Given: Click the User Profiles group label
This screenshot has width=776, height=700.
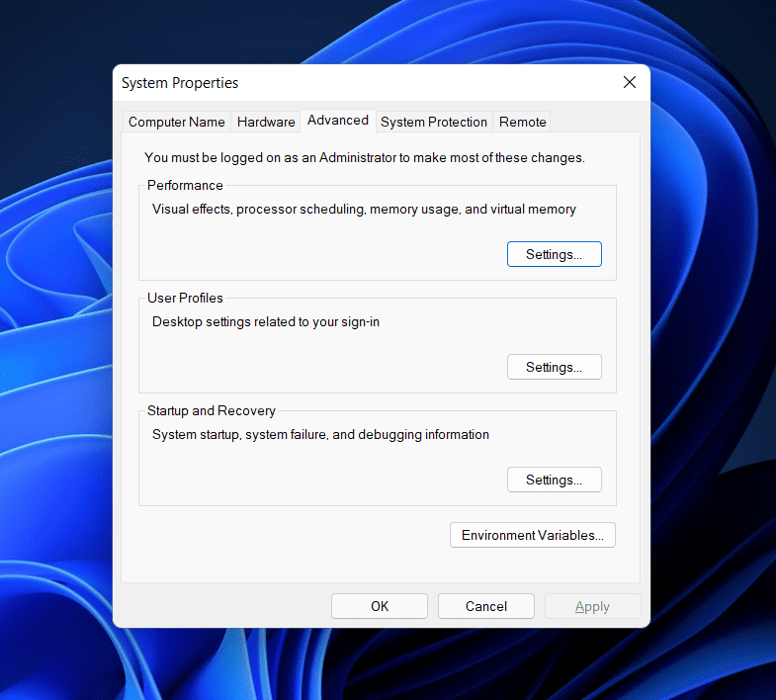Looking at the screenshot, I should pyautogui.click(x=185, y=298).
